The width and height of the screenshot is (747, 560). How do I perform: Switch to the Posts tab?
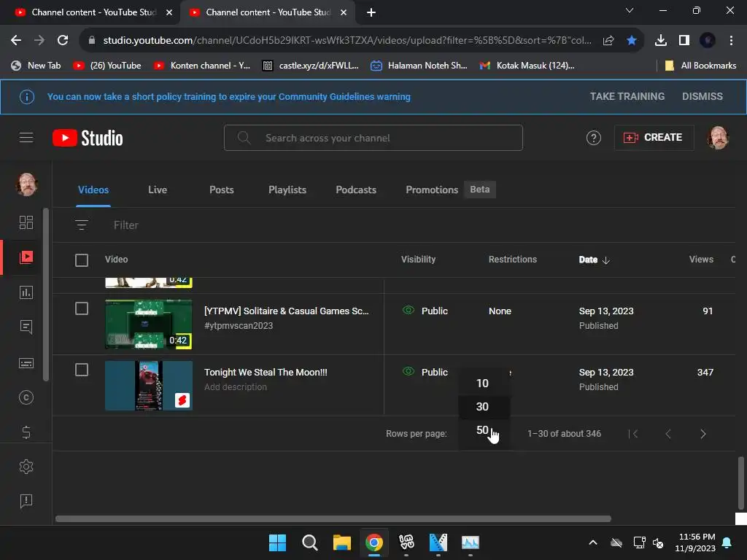222,190
